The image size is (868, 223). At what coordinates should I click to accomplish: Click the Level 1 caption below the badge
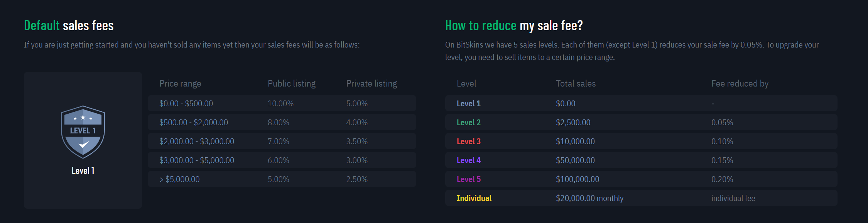click(x=83, y=171)
